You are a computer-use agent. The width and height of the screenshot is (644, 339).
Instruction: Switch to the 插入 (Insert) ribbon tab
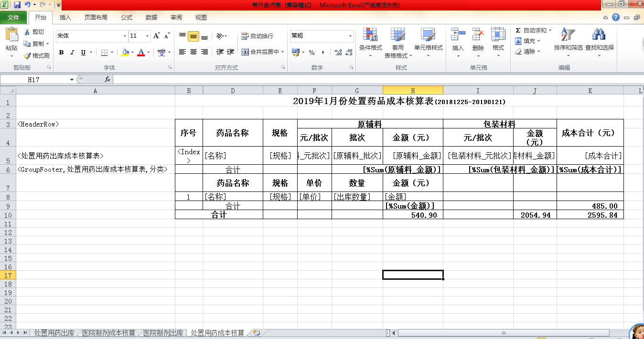pos(65,18)
